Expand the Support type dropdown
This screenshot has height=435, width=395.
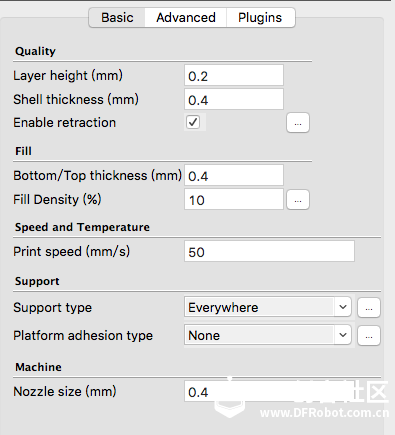point(268,307)
